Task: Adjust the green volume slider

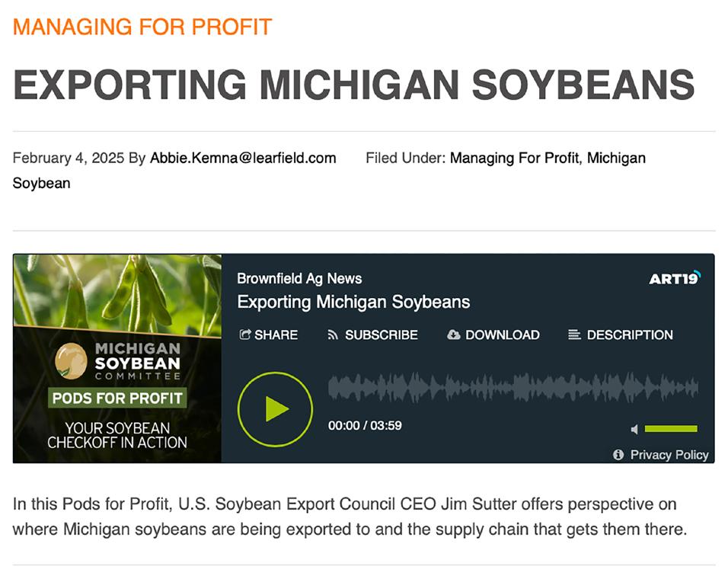Action: 671,430
